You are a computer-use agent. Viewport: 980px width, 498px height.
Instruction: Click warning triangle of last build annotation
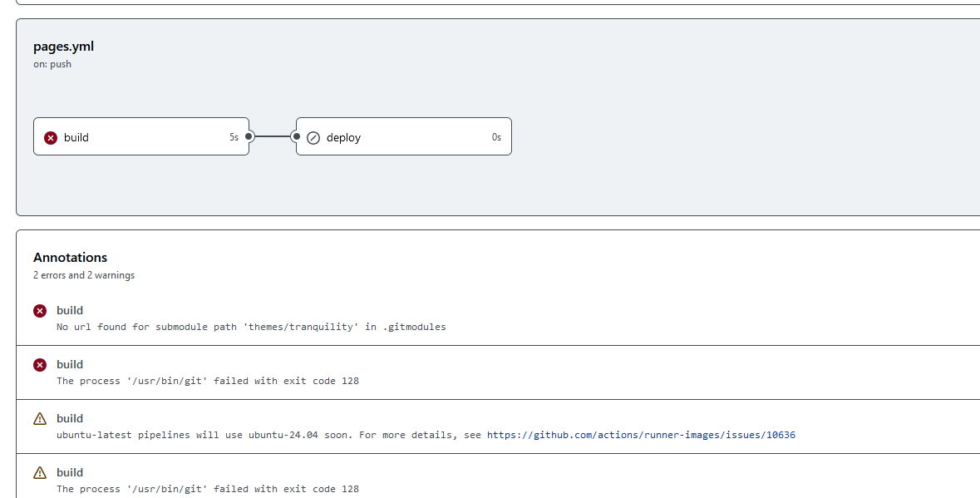coord(40,472)
